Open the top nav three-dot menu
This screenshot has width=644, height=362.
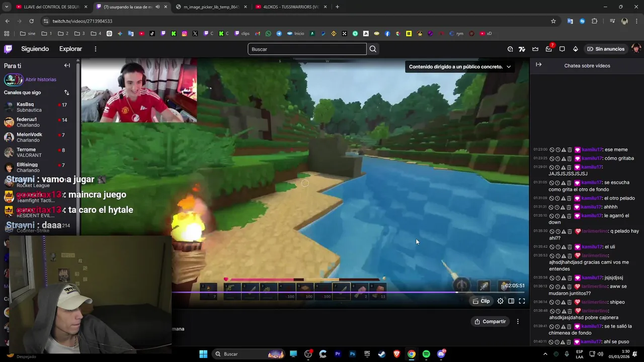coord(96,49)
